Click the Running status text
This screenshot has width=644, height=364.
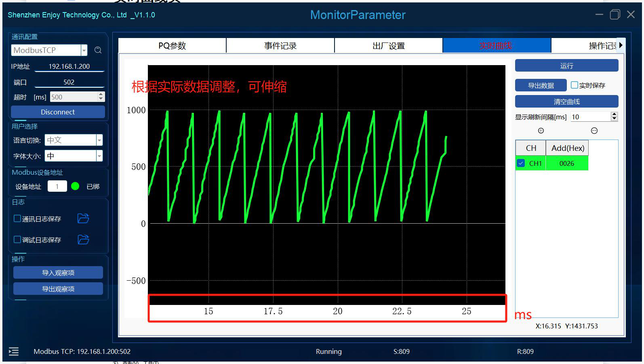click(328, 351)
